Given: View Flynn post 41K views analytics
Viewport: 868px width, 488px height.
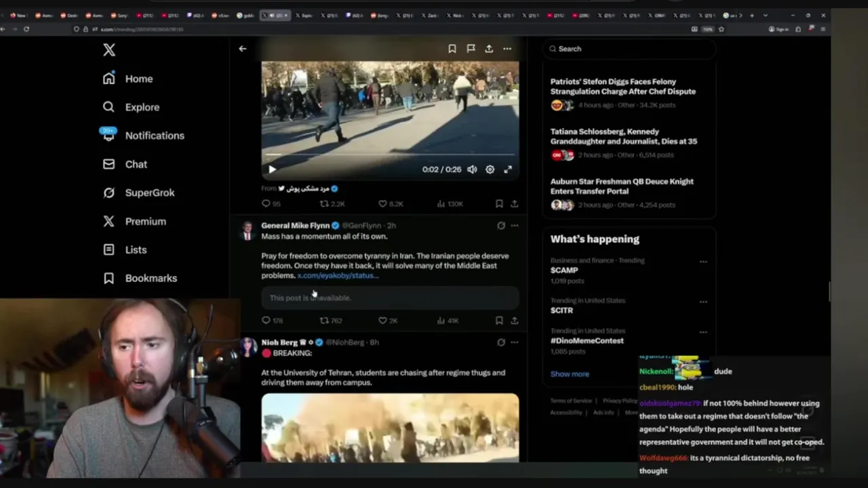Looking at the screenshot, I should pos(448,321).
